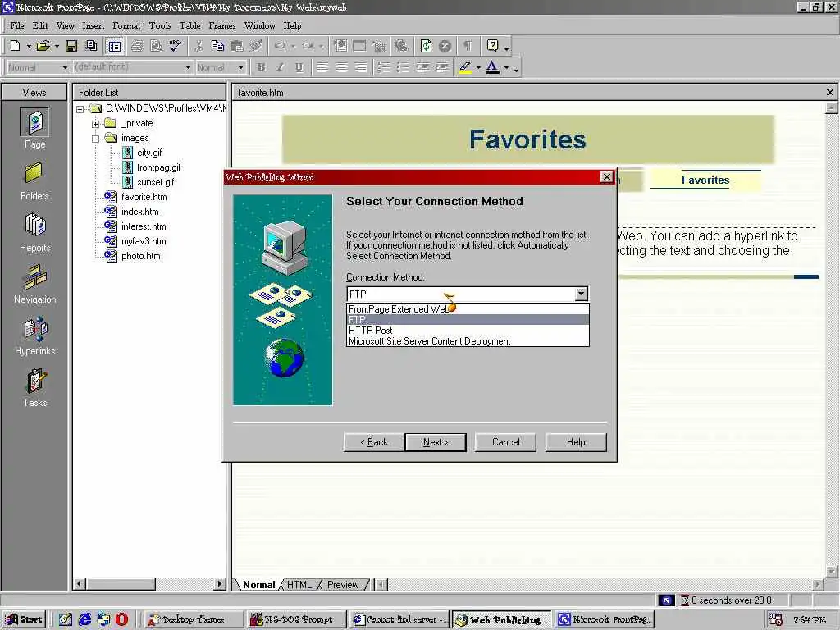
Task: Open the Font Color dropdown arrow
Action: [506, 67]
